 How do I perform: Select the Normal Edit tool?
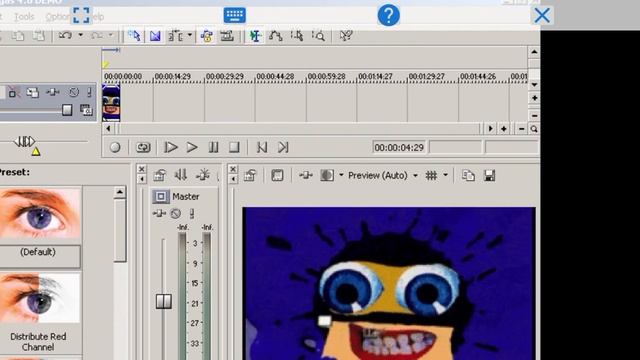pyautogui.click(x=255, y=36)
